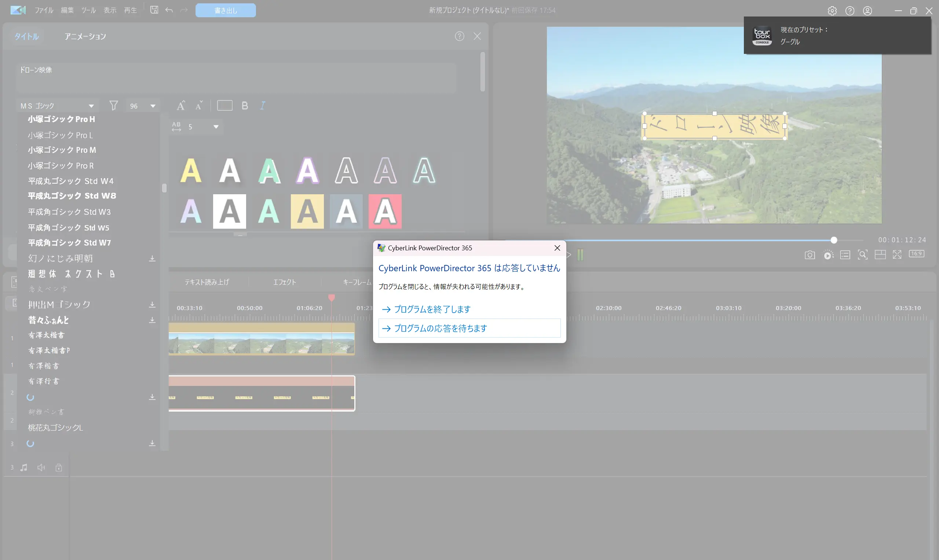Select 桃花丸ゴシックL font
Viewport: 939px width, 560px height.
pyautogui.click(x=55, y=428)
